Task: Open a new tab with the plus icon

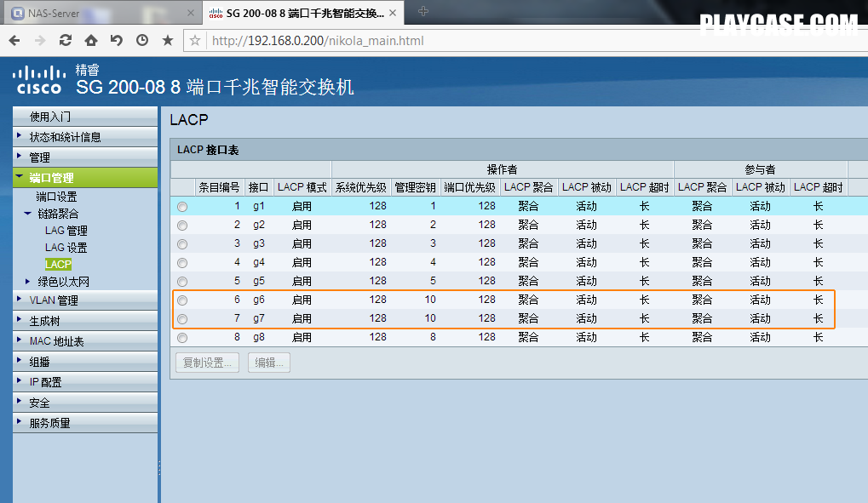Action: click(x=423, y=11)
